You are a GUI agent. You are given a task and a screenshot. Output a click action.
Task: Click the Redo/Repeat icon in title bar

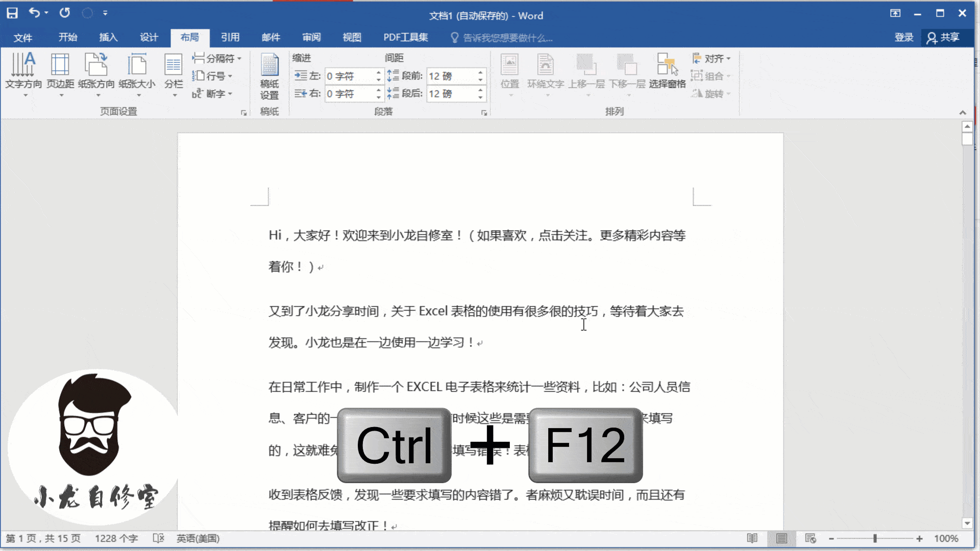65,13
